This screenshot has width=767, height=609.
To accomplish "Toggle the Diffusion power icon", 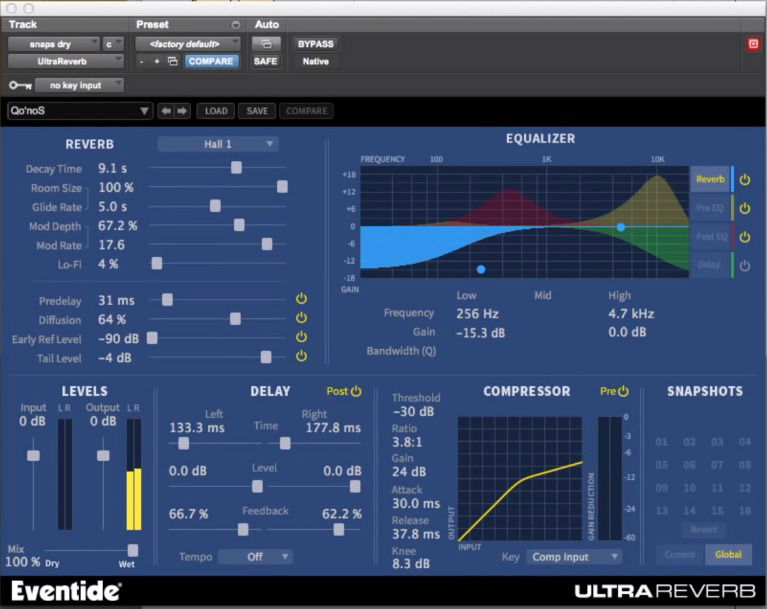I will tap(301, 319).
